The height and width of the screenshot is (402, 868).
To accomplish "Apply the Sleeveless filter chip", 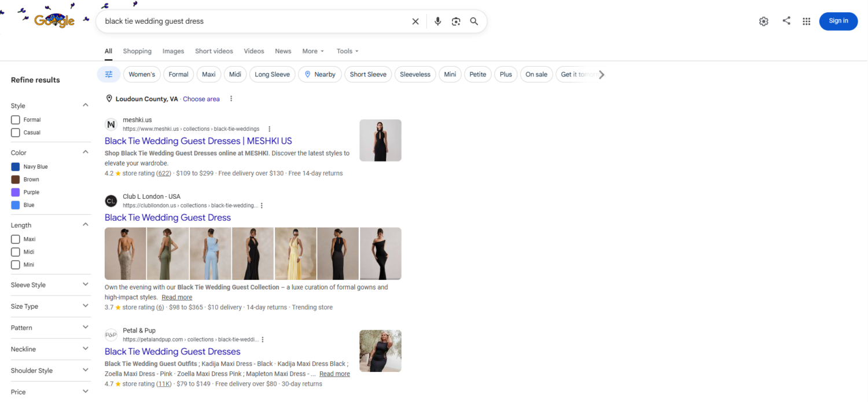I will click(x=415, y=74).
